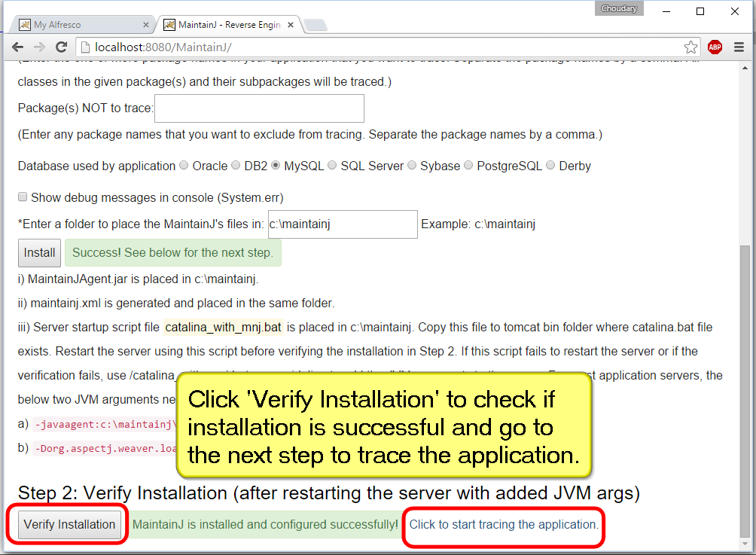The width and height of the screenshot is (756, 555).
Task: Choose the SQL Server radio button
Action: coord(333,166)
